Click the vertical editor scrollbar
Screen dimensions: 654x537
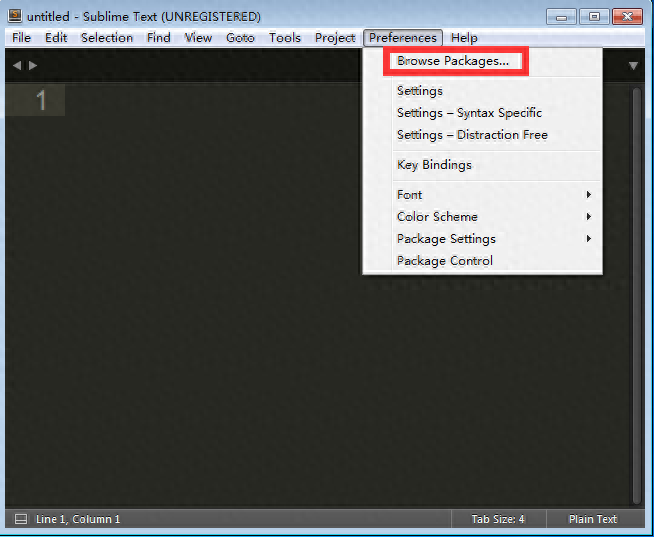coord(636,295)
